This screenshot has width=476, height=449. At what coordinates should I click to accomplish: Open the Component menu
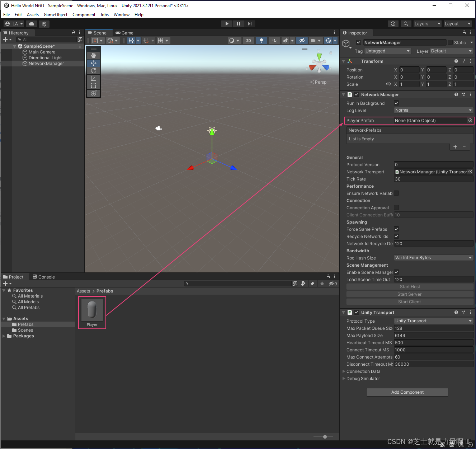click(x=84, y=15)
